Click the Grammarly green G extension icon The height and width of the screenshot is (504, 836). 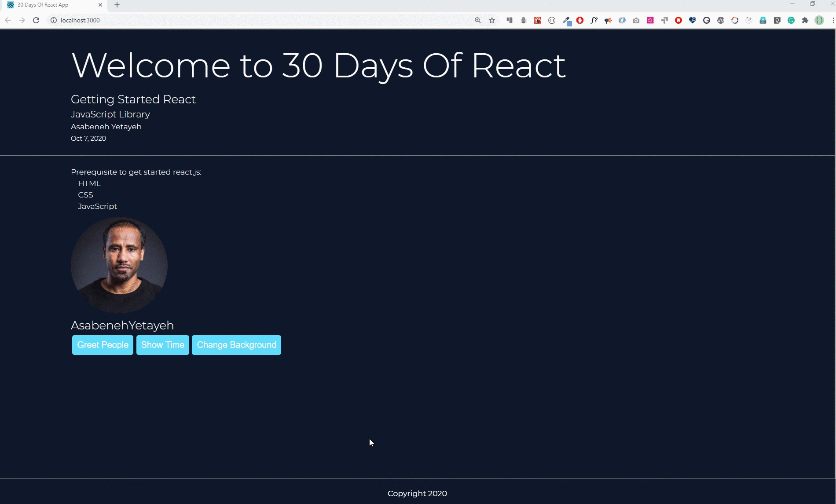pos(791,20)
